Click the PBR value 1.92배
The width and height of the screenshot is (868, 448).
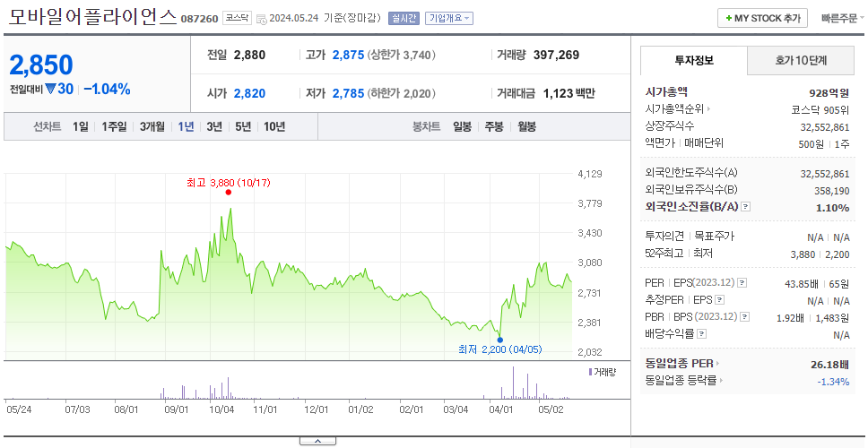point(791,318)
